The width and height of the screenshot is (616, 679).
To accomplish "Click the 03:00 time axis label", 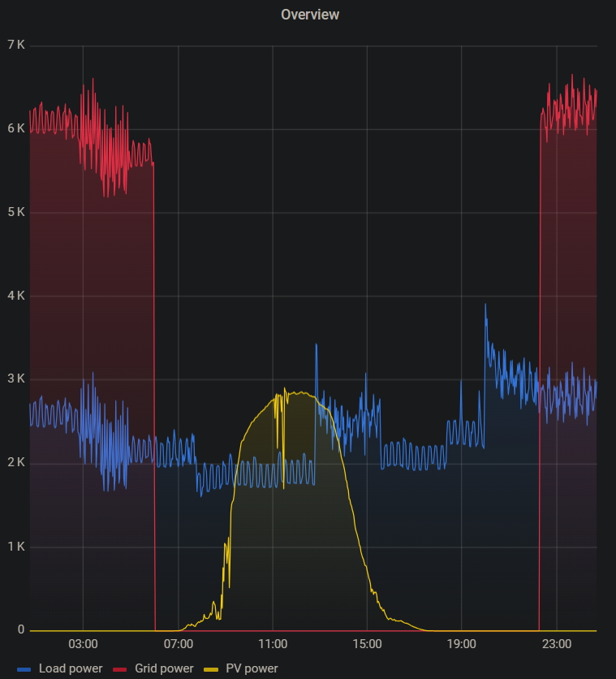I will click(83, 644).
